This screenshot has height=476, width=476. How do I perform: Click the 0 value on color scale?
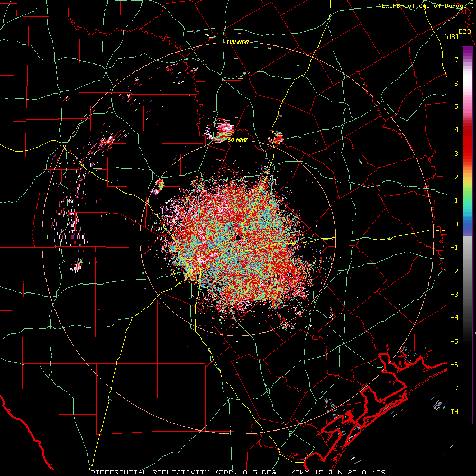tap(456, 224)
